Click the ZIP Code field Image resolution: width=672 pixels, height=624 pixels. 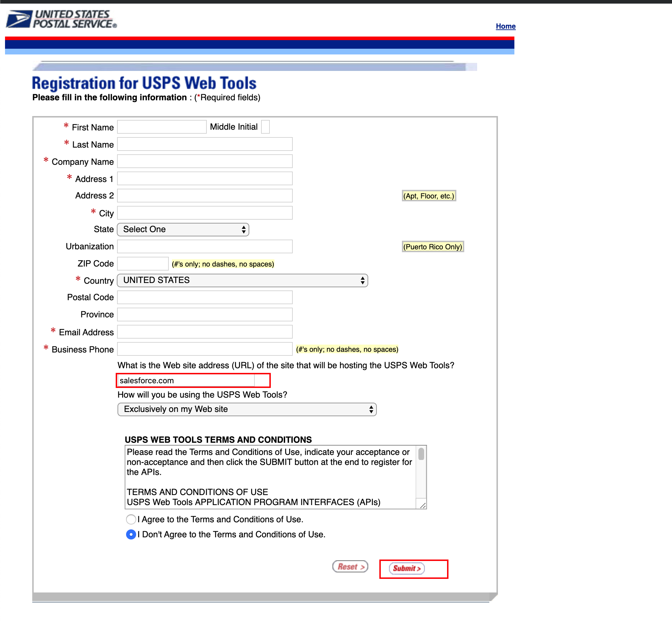coord(143,264)
